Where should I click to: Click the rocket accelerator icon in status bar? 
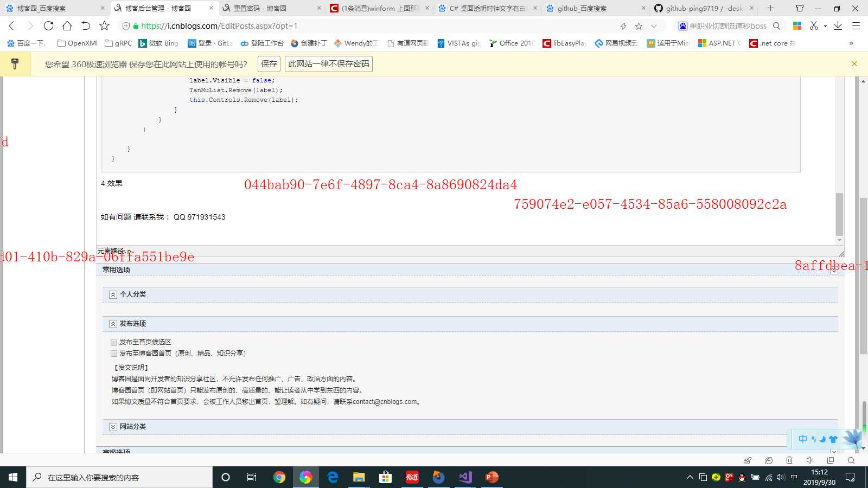tap(748, 460)
